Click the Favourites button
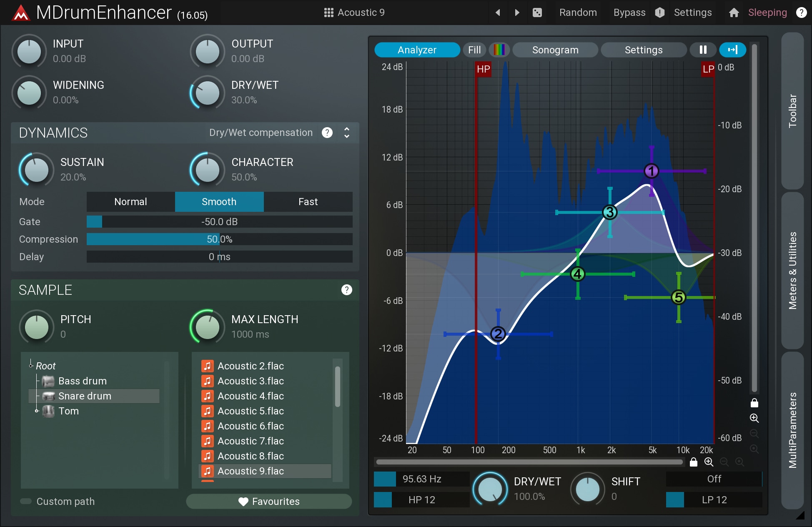Screen dimensions: 812x527 click(x=269, y=501)
